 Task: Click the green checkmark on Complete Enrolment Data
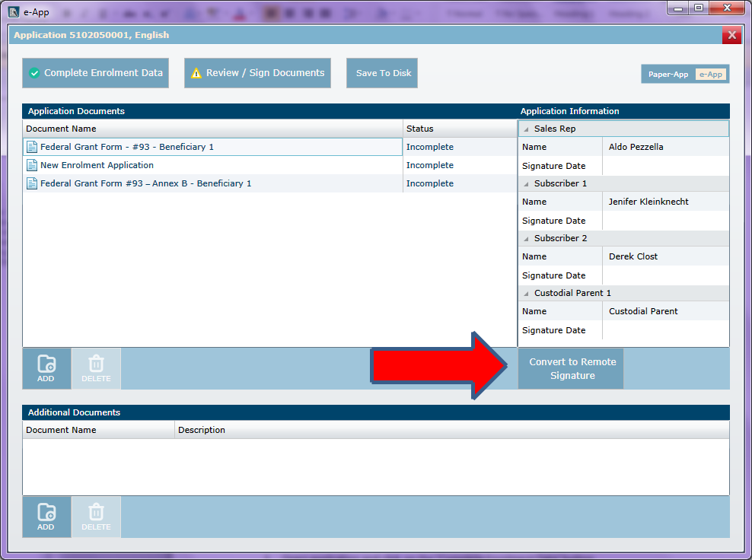pyautogui.click(x=34, y=73)
